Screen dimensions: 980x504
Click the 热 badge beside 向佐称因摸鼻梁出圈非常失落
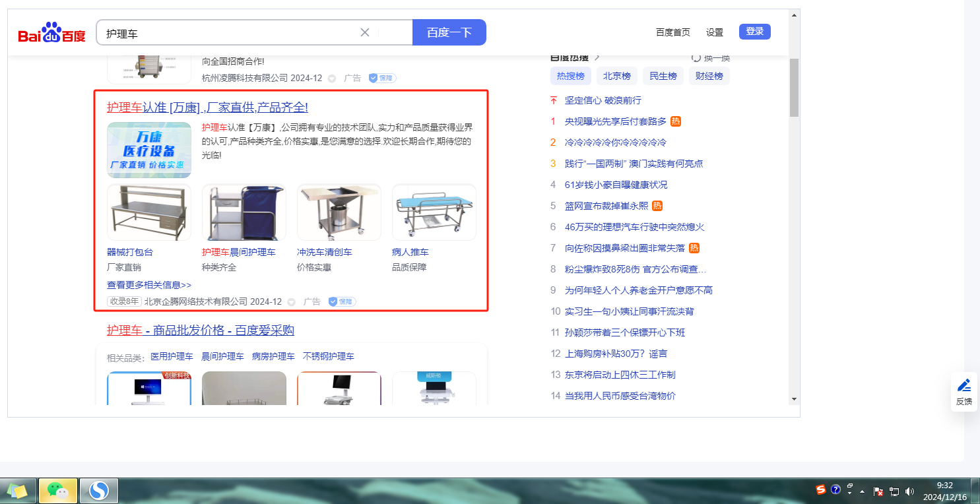(x=694, y=248)
